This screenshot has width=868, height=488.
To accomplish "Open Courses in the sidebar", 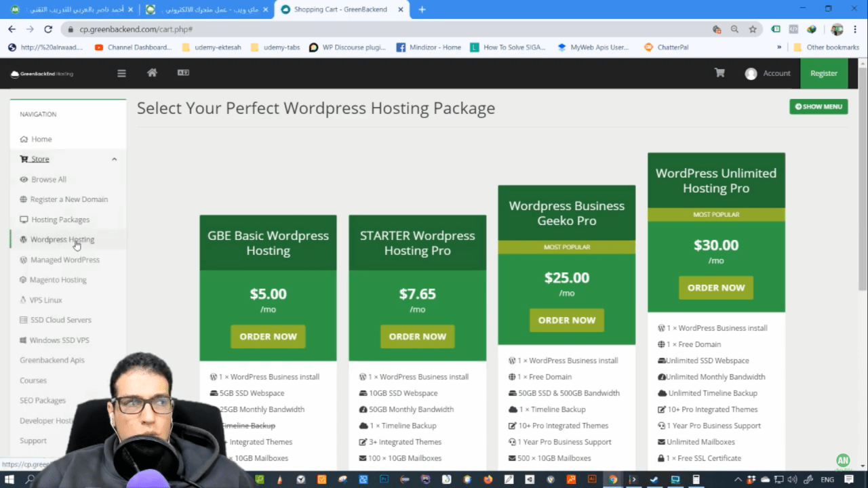I will (33, 380).
